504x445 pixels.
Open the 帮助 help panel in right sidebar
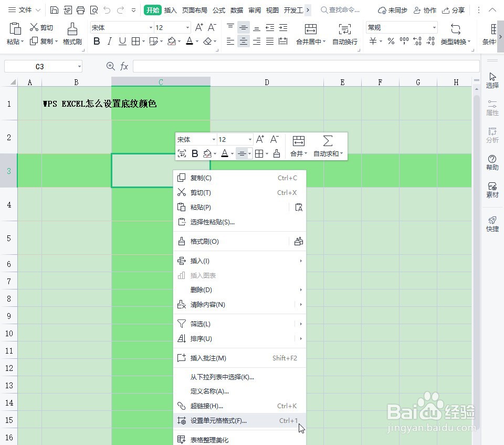492,163
